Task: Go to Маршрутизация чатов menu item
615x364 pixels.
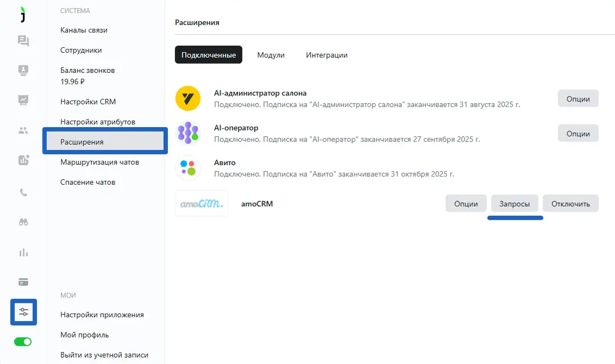Action: tap(99, 162)
